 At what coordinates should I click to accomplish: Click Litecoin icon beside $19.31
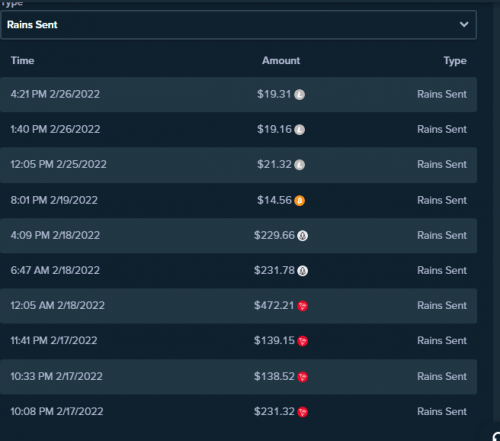pos(299,95)
